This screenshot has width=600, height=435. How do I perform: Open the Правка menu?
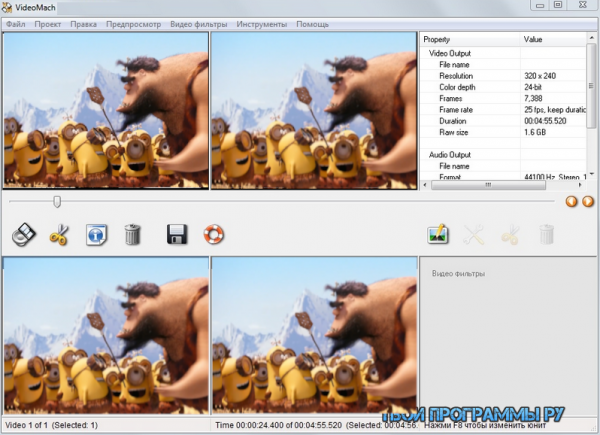[x=83, y=24]
